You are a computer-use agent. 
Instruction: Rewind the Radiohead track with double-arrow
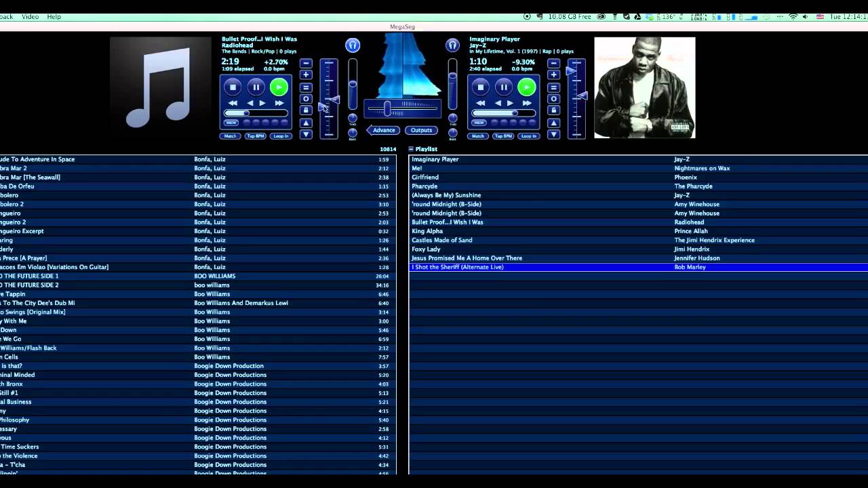point(233,103)
